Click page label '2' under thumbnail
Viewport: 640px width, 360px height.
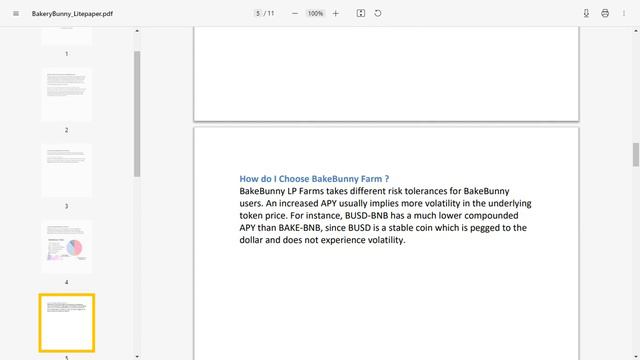pos(67,130)
